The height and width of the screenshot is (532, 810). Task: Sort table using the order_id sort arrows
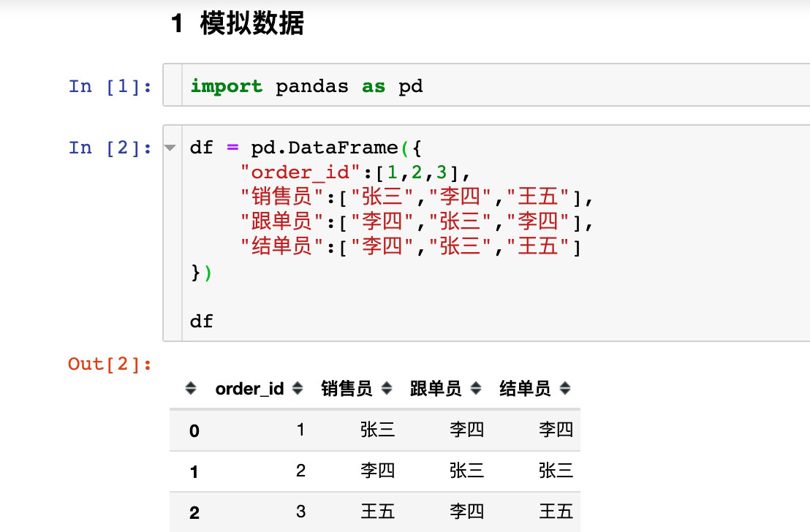pos(298,389)
